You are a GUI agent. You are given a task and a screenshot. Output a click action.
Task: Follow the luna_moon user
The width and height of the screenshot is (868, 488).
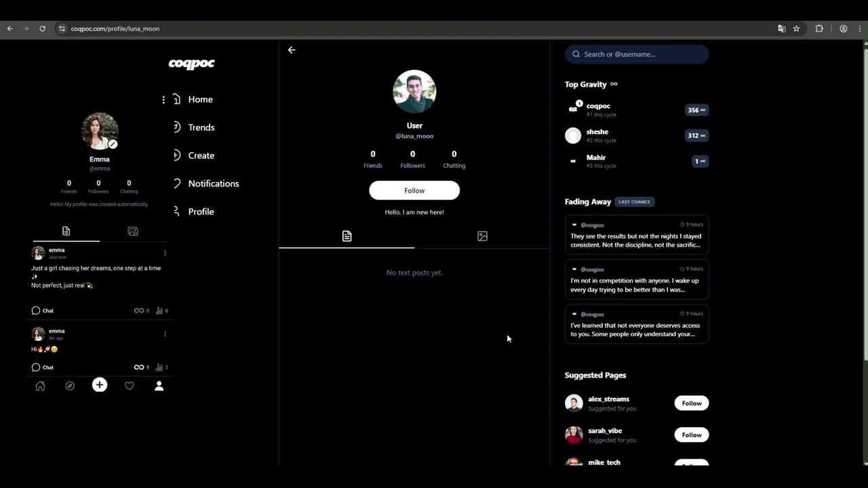(x=414, y=190)
